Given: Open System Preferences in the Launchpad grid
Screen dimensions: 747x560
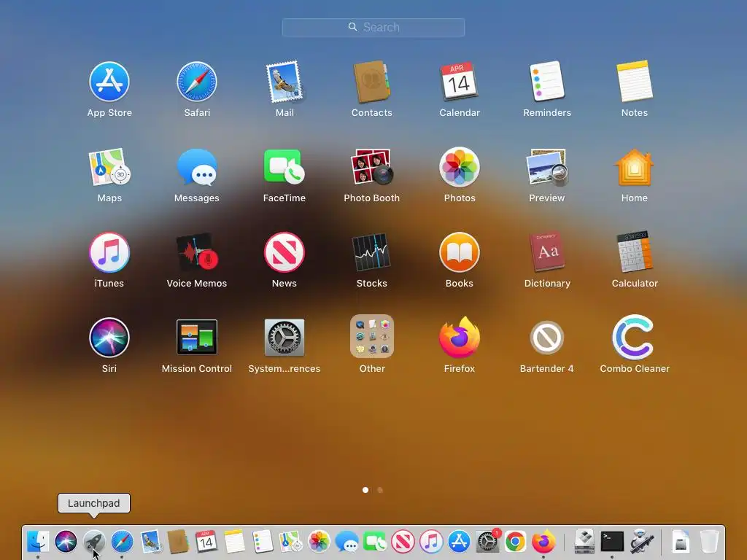Looking at the screenshot, I should point(285,337).
